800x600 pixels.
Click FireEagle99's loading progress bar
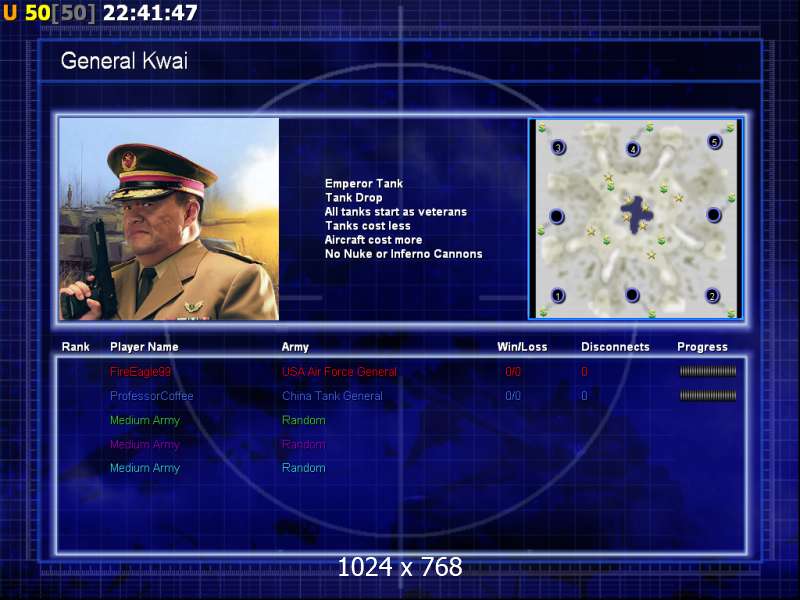708,371
